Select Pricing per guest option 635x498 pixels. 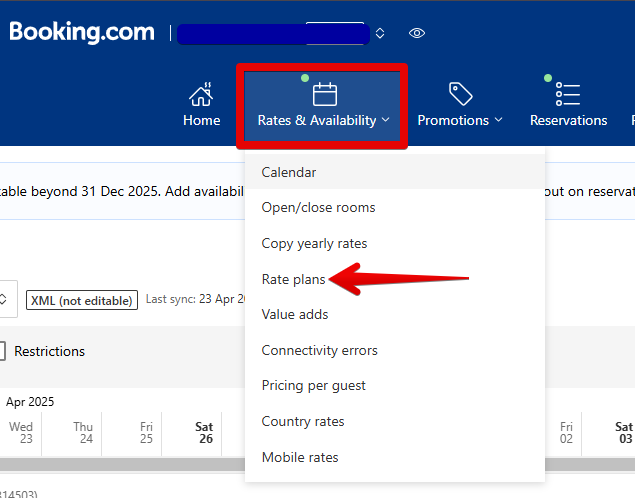click(395, 385)
